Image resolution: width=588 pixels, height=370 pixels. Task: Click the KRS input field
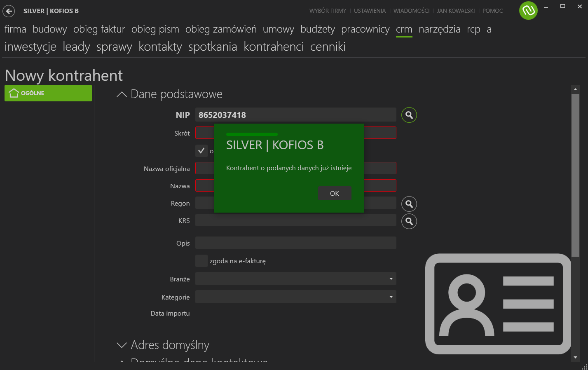[x=295, y=220]
